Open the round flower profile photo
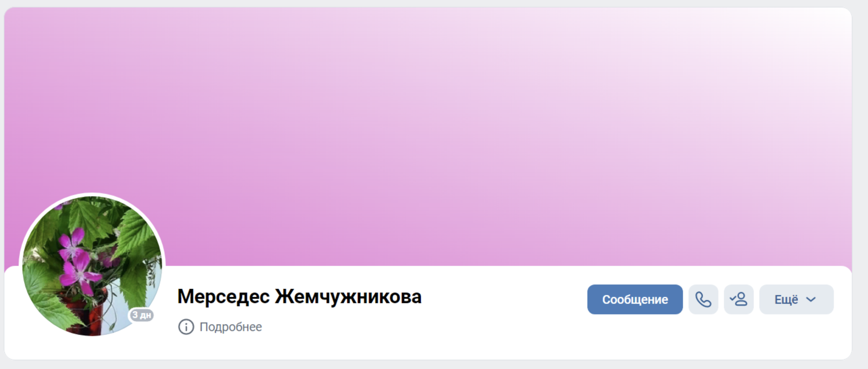The image size is (868, 369). coord(92,266)
